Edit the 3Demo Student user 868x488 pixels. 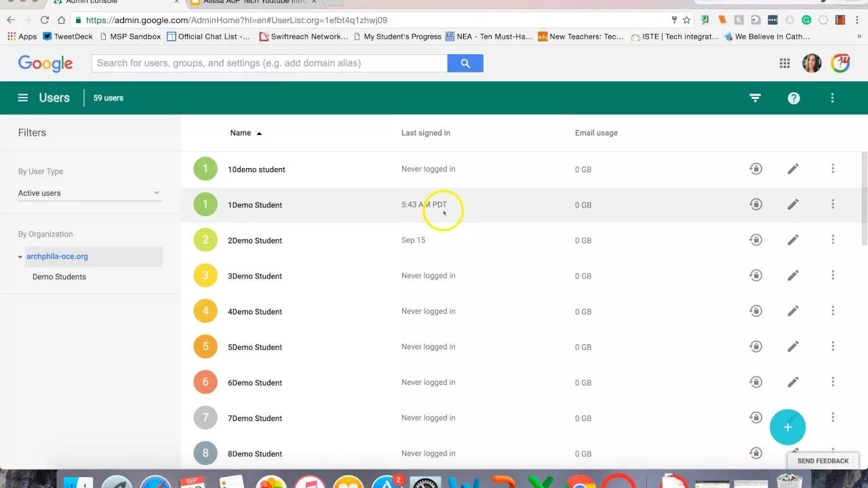793,275
